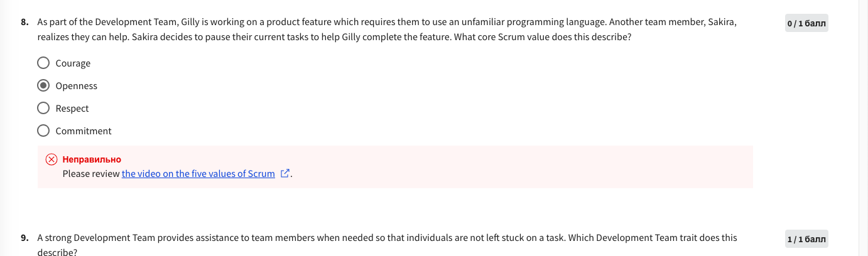Click the "Openness" answer label text
The height and width of the screenshot is (256, 868).
pos(77,86)
